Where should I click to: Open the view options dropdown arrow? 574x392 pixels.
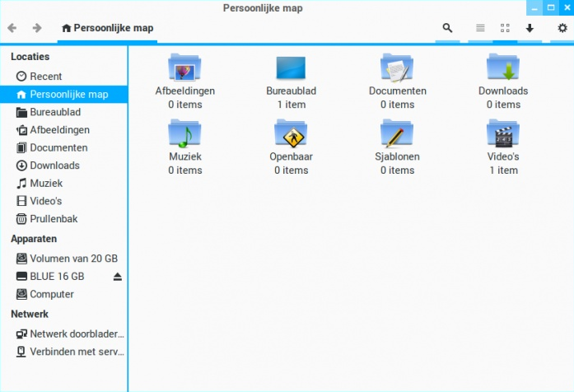tap(530, 28)
